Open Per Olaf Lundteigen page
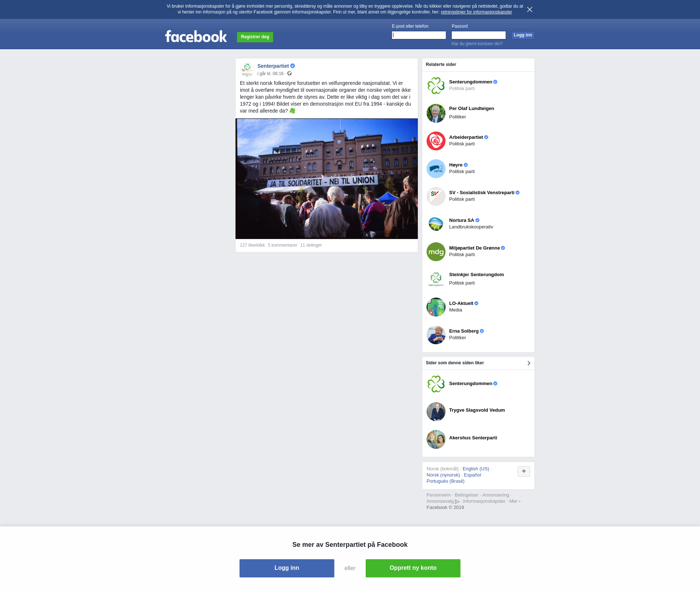This screenshot has height=592, width=700. 471,109
